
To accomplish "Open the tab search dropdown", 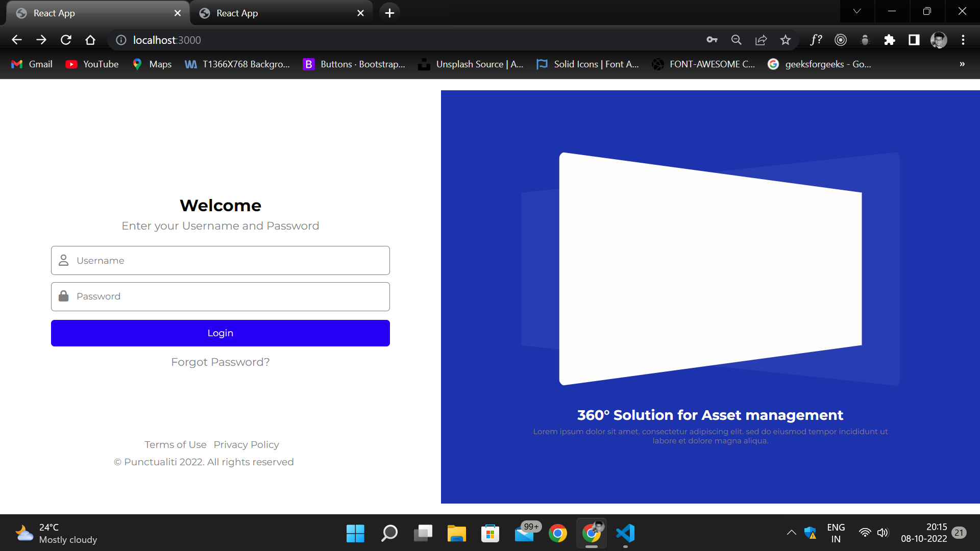I will [857, 11].
